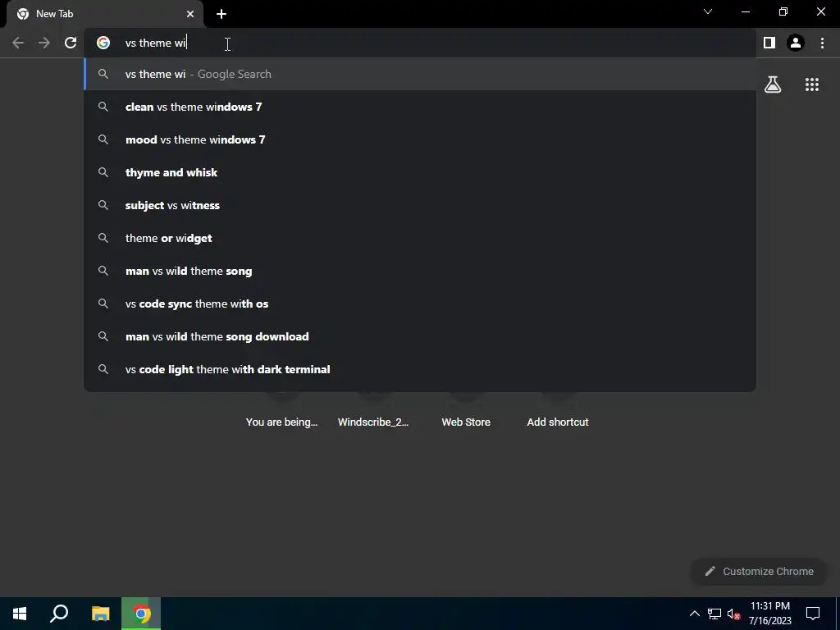Click the search icon beside "thyme and whisk"
Image resolution: width=840 pixels, height=630 pixels.
(x=103, y=172)
